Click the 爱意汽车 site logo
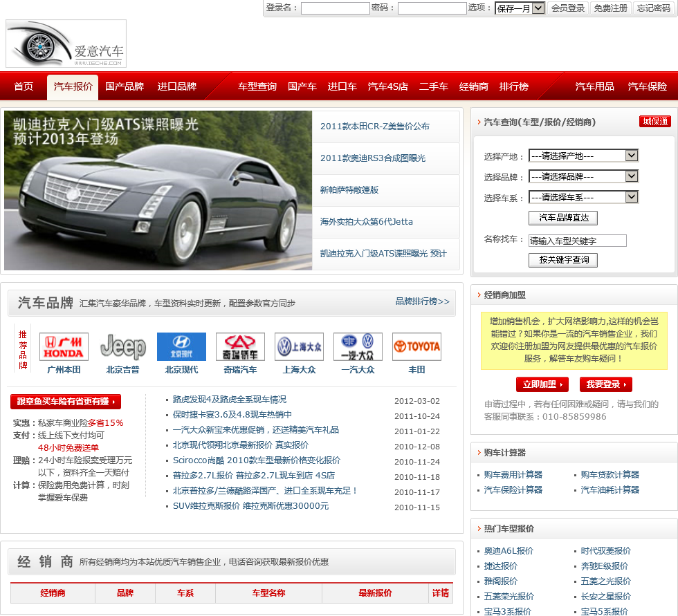 pos(66,44)
